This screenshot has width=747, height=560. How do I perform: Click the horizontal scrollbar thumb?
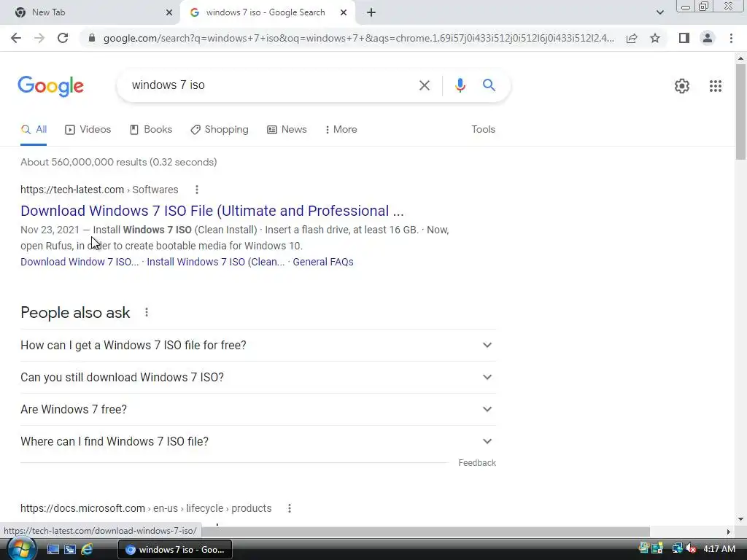(425, 532)
